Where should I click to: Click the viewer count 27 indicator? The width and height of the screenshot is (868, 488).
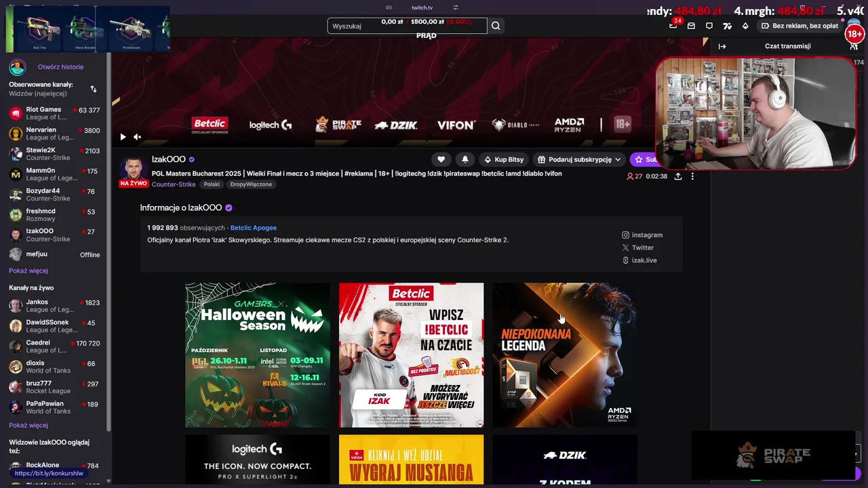click(x=635, y=176)
